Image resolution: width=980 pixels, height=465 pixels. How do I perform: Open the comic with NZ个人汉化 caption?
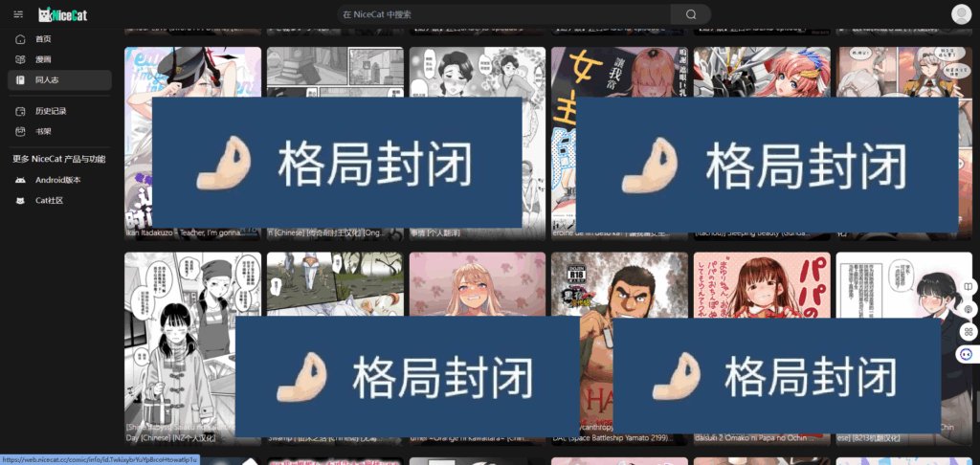click(192, 348)
